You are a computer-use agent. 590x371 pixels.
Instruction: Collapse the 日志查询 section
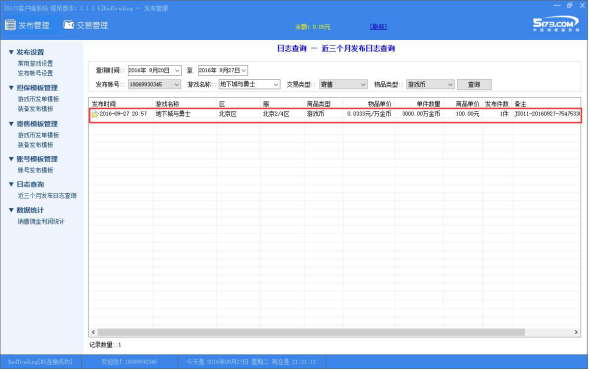pyautogui.click(x=11, y=184)
